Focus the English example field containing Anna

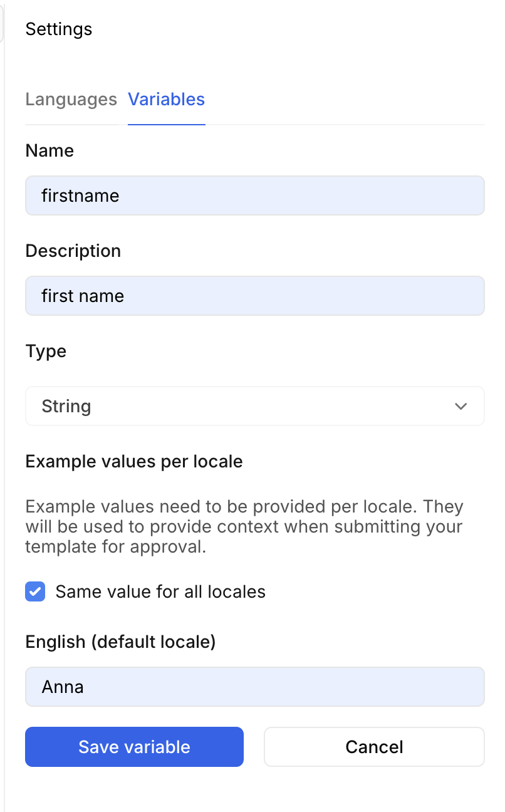[x=254, y=687]
